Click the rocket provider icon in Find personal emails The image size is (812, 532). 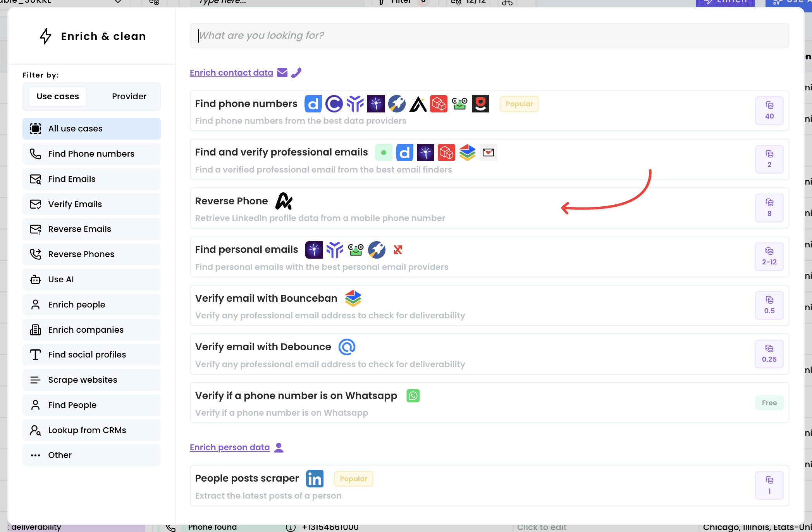(x=377, y=250)
